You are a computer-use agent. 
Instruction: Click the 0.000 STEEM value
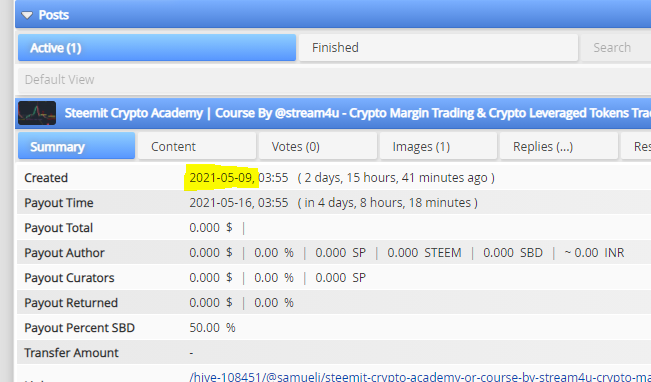424,252
